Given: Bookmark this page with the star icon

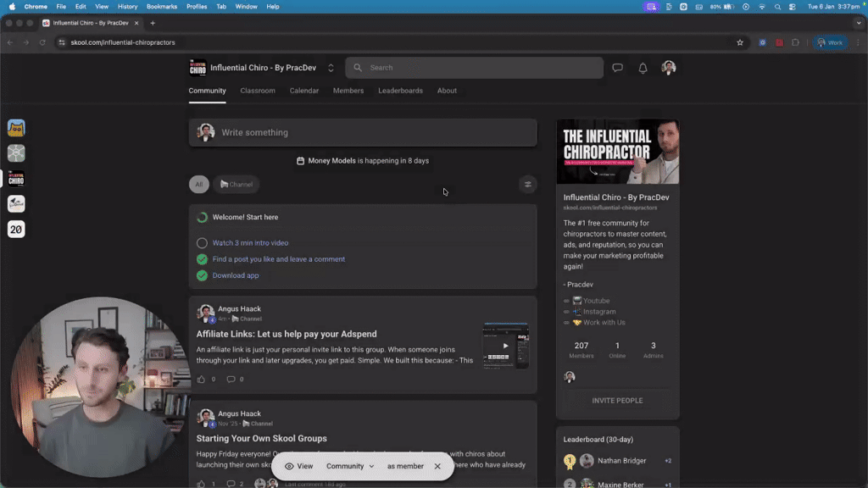Looking at the screenshot, I should 739,42.
